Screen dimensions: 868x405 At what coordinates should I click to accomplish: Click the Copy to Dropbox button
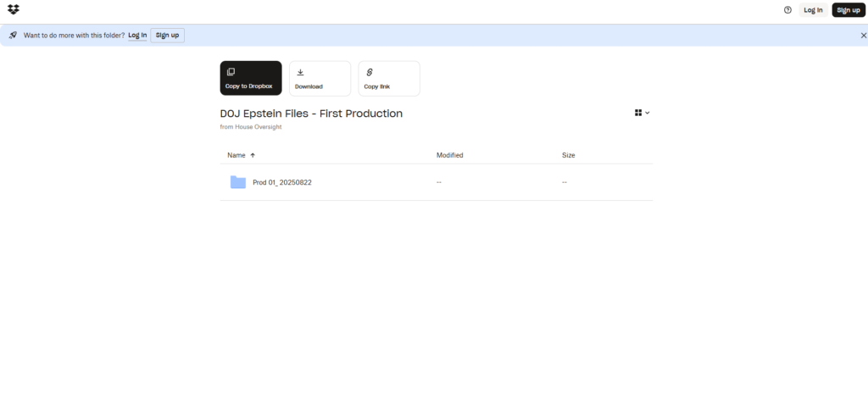[251, 79]
